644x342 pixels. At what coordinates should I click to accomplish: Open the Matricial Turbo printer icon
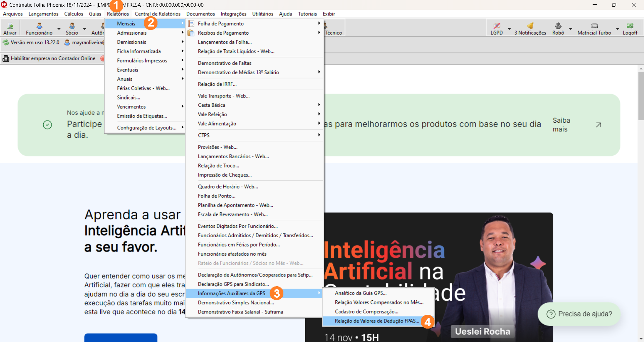(x=594, y=26)
